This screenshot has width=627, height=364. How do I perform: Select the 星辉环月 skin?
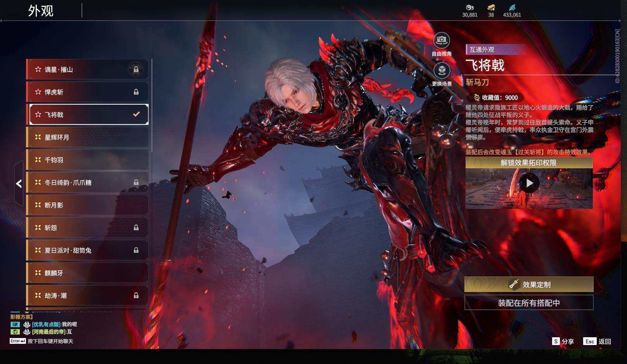pos(87,137)
